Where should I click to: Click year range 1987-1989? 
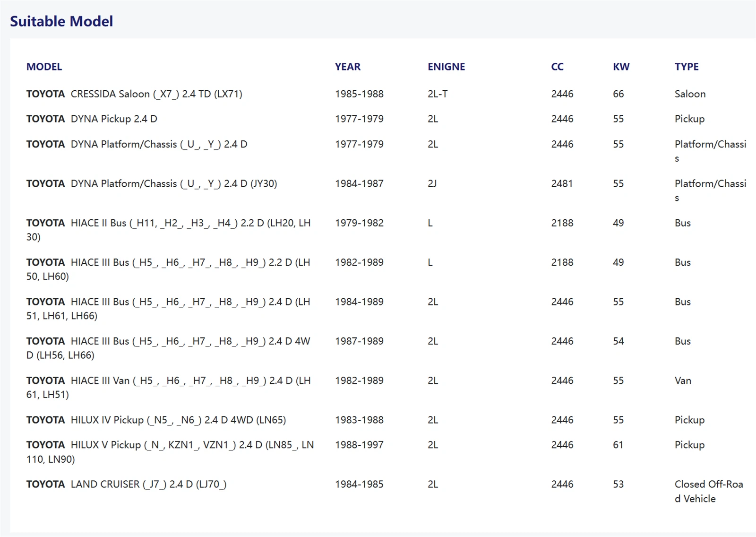click(x=359, y=341)
